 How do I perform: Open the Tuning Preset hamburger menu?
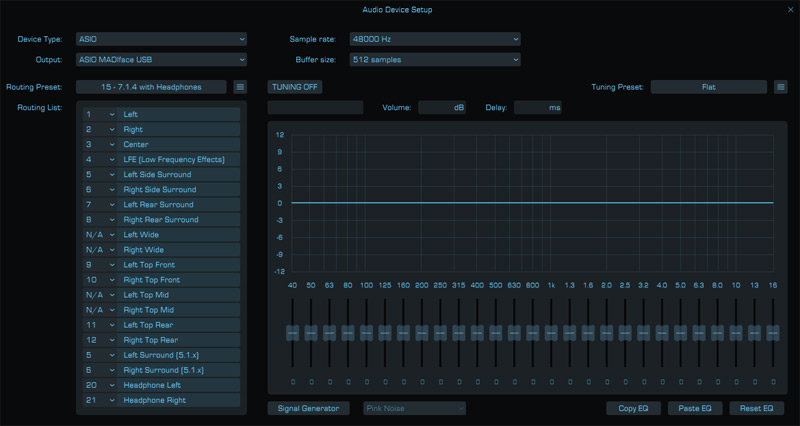[781, 87]
